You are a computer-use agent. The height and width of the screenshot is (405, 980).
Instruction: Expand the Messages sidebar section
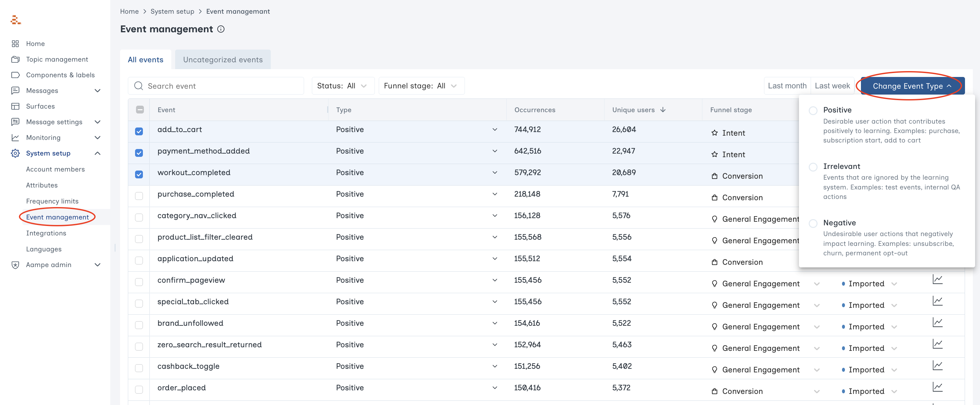pyautogui.click(x=98, y=91)
